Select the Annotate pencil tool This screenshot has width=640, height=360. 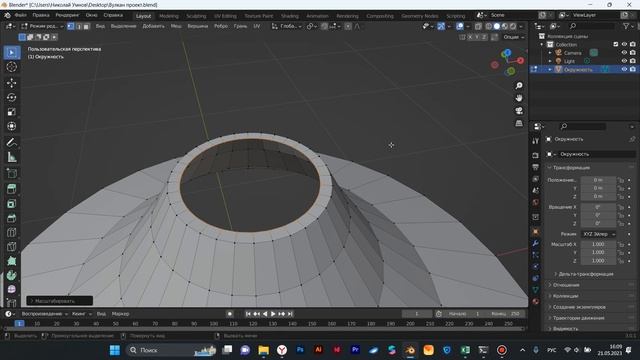[11, 142]
